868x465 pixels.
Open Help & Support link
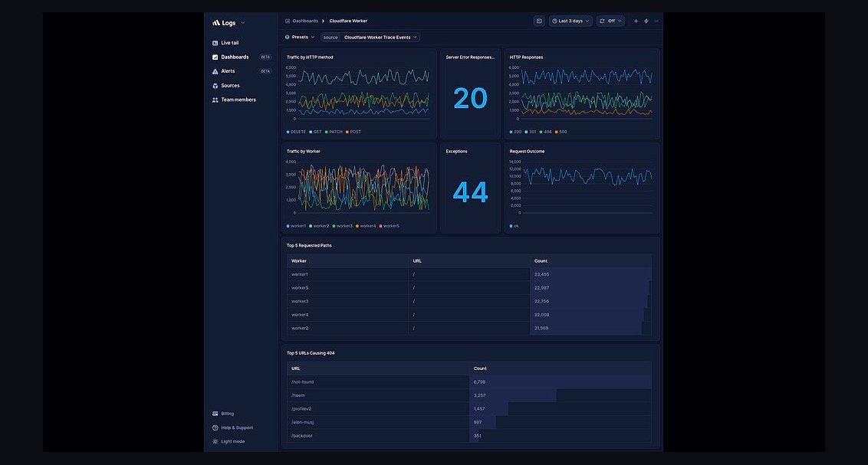(237, 427)
